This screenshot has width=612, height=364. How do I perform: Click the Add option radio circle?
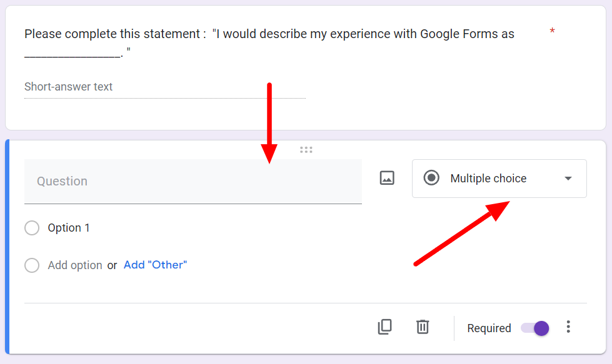point(32,265)
